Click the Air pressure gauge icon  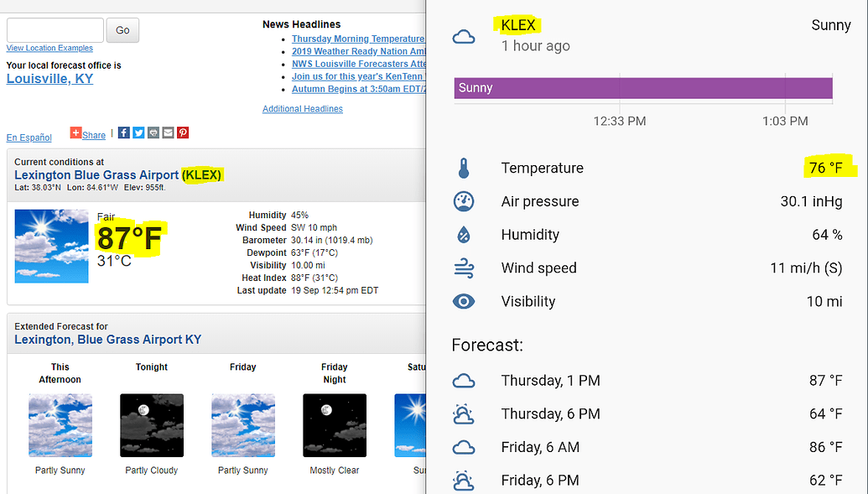(464, 201)
